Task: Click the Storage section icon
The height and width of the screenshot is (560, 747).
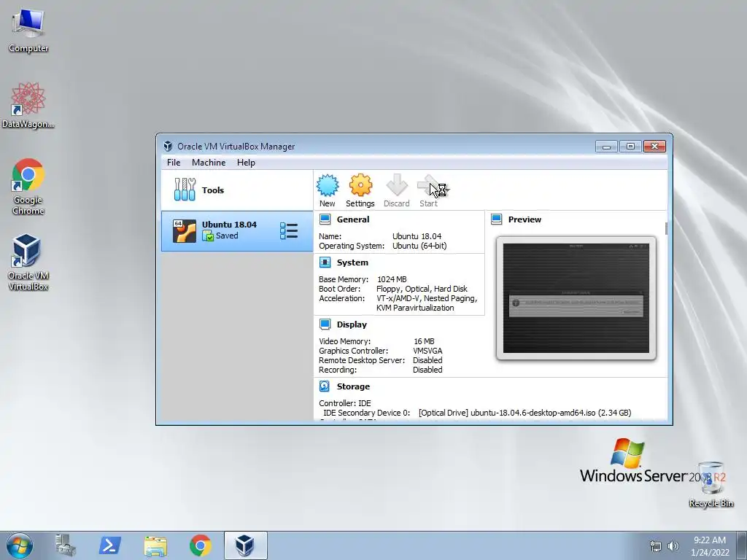Action: (325, 386)
